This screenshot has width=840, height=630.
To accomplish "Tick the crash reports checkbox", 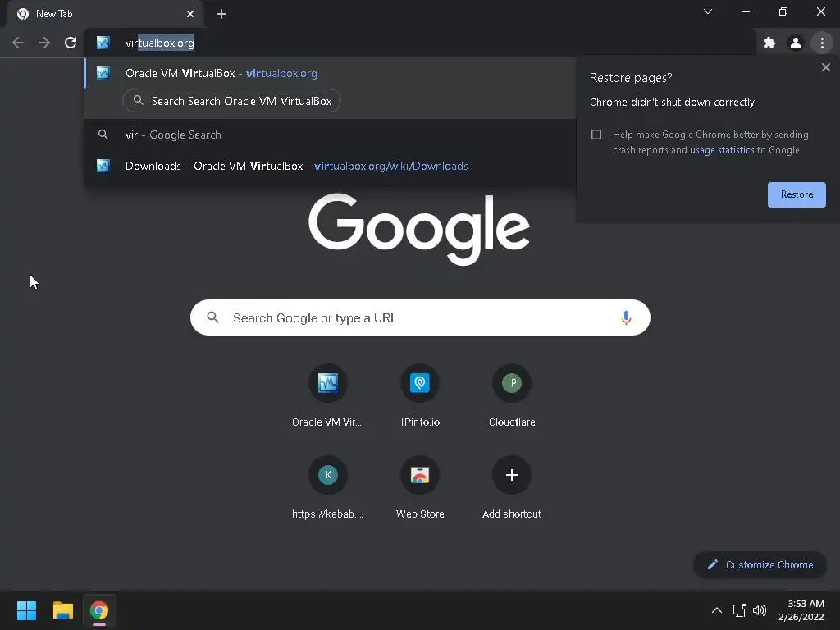I will (596, 135).
